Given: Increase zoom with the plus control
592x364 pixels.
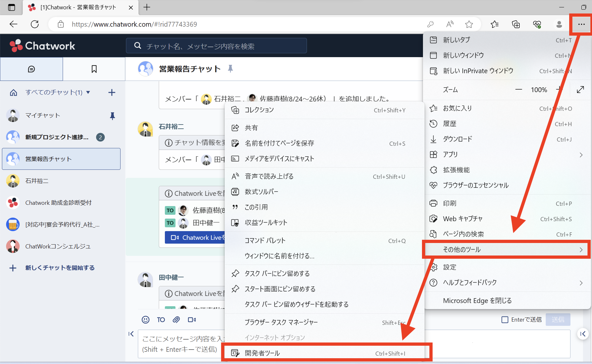Looking at the screenshot, I should 559,90.
